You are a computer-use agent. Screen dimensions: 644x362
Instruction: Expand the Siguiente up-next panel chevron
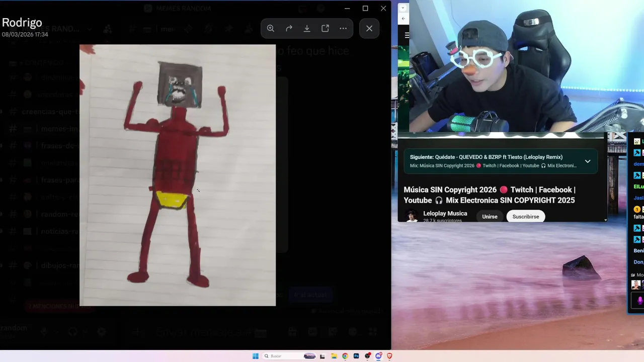coord(587,161)
